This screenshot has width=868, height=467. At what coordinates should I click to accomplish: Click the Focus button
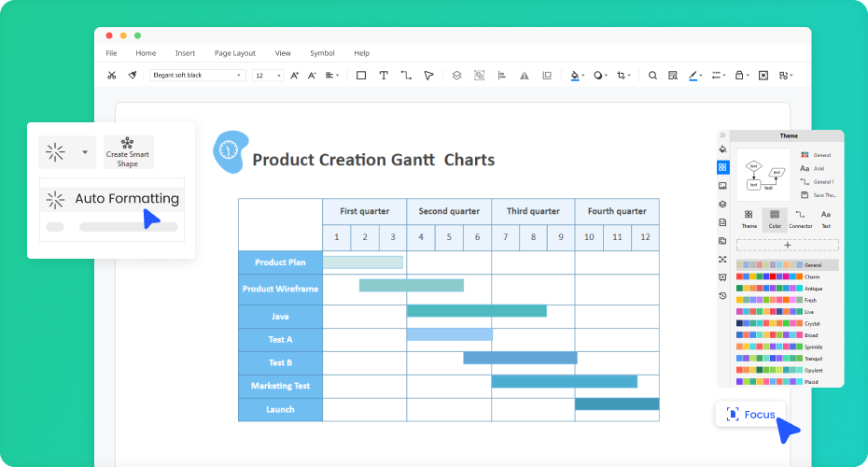[x=750, y=415]
